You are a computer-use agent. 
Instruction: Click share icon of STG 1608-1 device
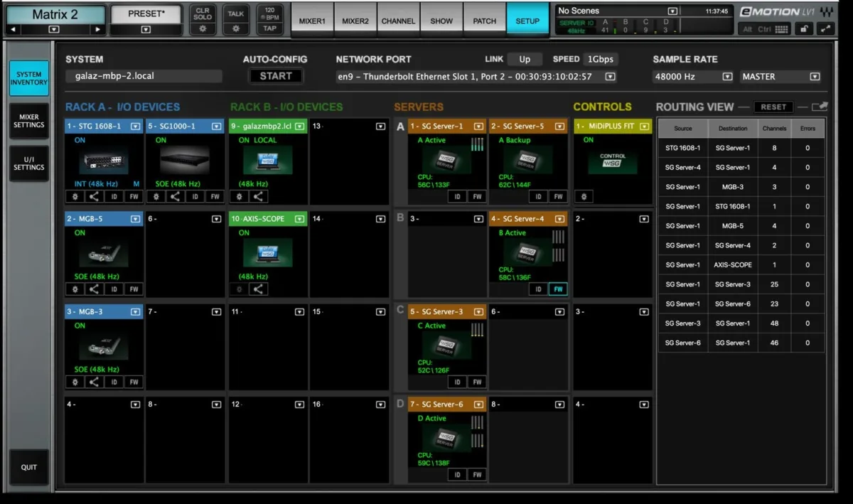click(x=95, y=196)
